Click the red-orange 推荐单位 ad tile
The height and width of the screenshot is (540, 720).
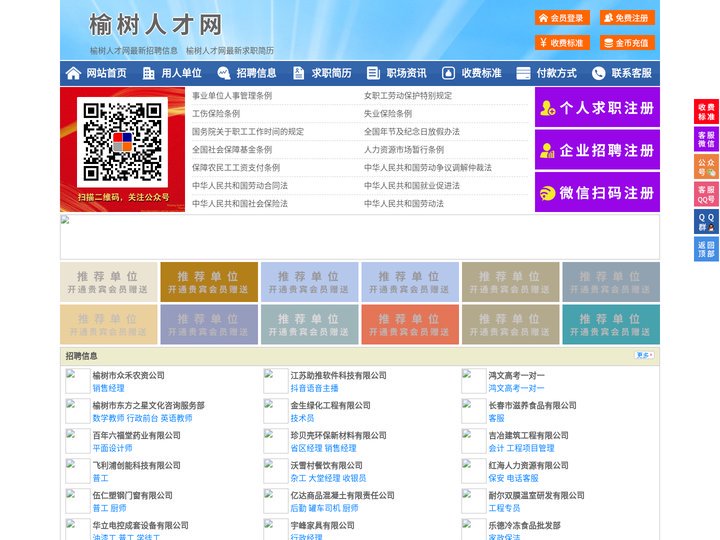coord(410,324)
